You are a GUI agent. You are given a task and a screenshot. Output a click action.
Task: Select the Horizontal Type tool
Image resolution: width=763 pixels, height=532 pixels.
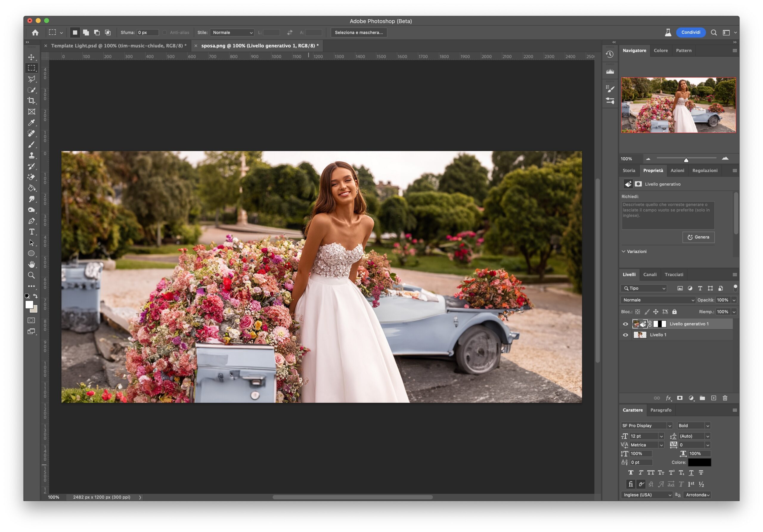32,232
